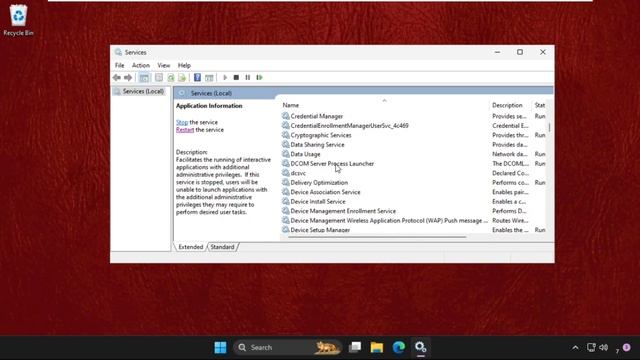Select DCOM Server Process Launcher service
Screen dimensions: 640x360
pos(332,164)
